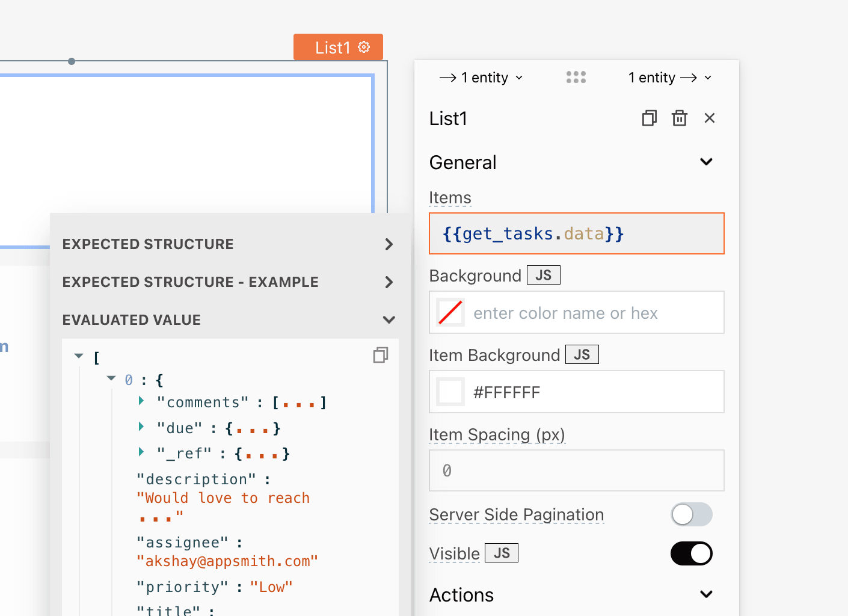This screenshot has height=616, width=848.
Task: Delete the List1 widget using trash icon
Action: tap(679, 118)
